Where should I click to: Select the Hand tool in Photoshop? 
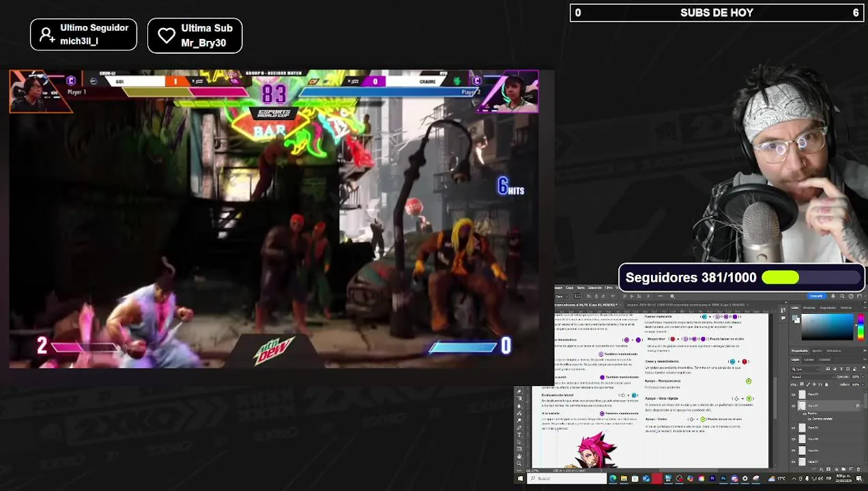pyautogui.click(x=519, y=456)
